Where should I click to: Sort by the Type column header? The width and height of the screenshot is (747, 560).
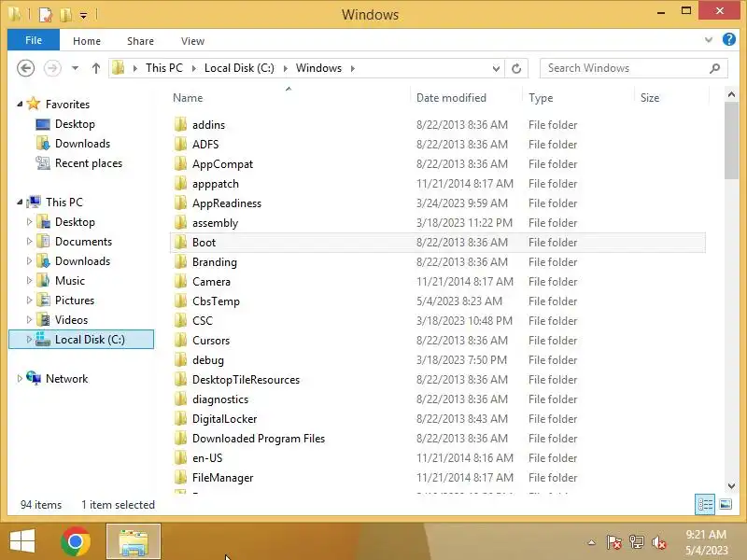pyautogui.click(x=541, y=98)
